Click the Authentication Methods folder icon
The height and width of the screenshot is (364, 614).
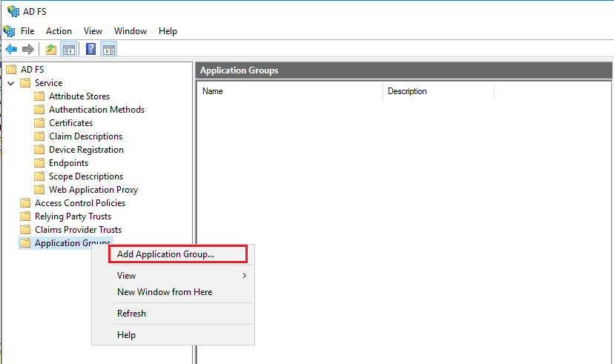click(39, 109)
